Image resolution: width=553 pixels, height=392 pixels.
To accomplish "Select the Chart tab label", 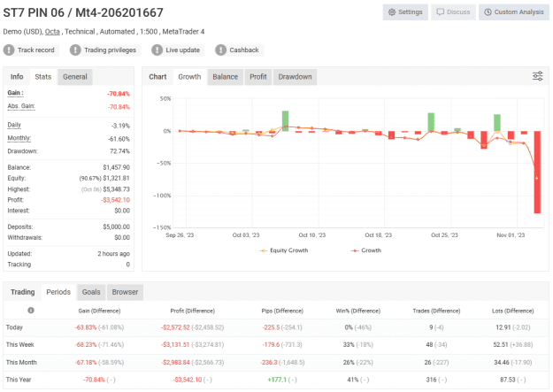I will (x=157, y=77).
